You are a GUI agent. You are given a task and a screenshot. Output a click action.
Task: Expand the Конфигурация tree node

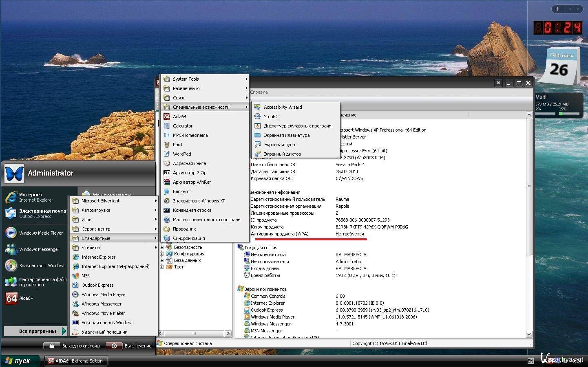(161, 254)
